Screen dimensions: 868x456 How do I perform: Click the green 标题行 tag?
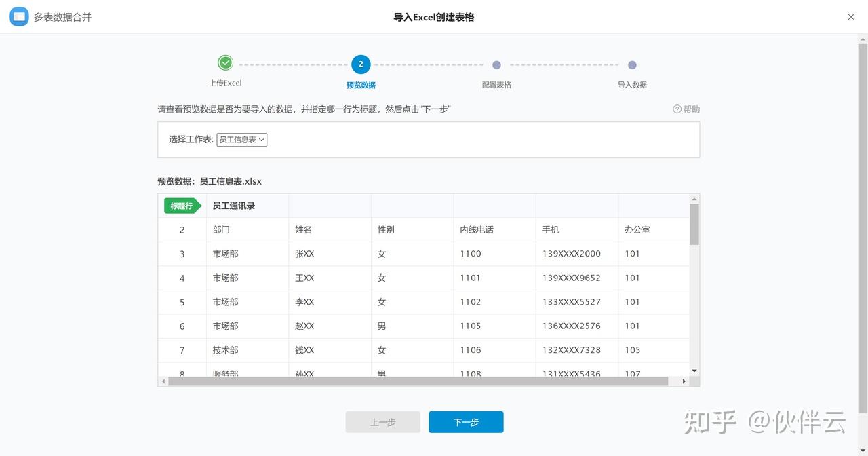[182, 206]
